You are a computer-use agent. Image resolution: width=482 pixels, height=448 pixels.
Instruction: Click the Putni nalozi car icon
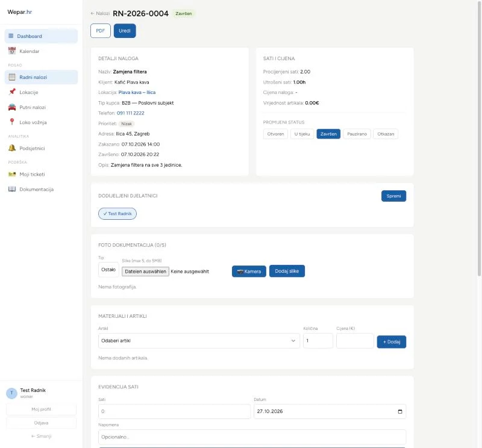click(12, 107)
